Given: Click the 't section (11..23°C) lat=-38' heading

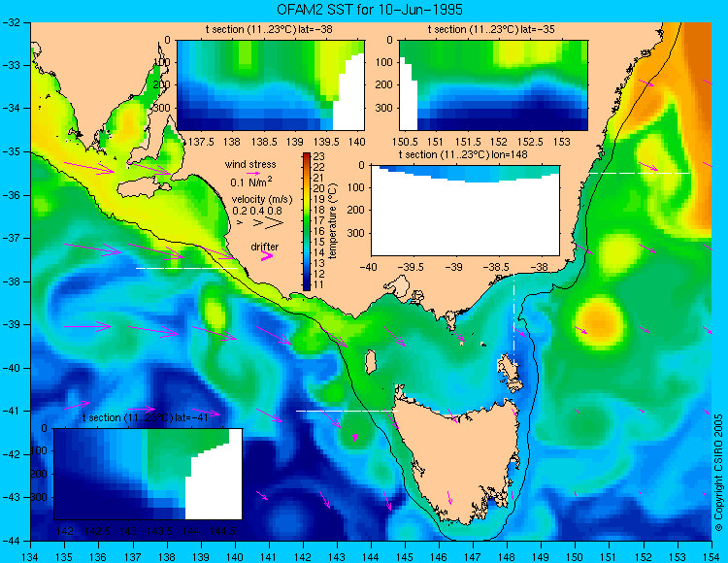Looking at the screenshot, I should point(269,30).
